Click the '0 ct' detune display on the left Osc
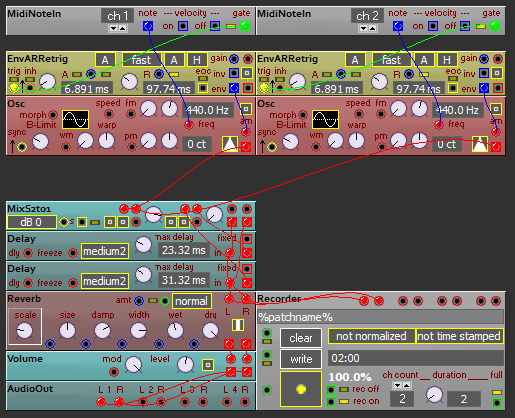 coord(197,144)
